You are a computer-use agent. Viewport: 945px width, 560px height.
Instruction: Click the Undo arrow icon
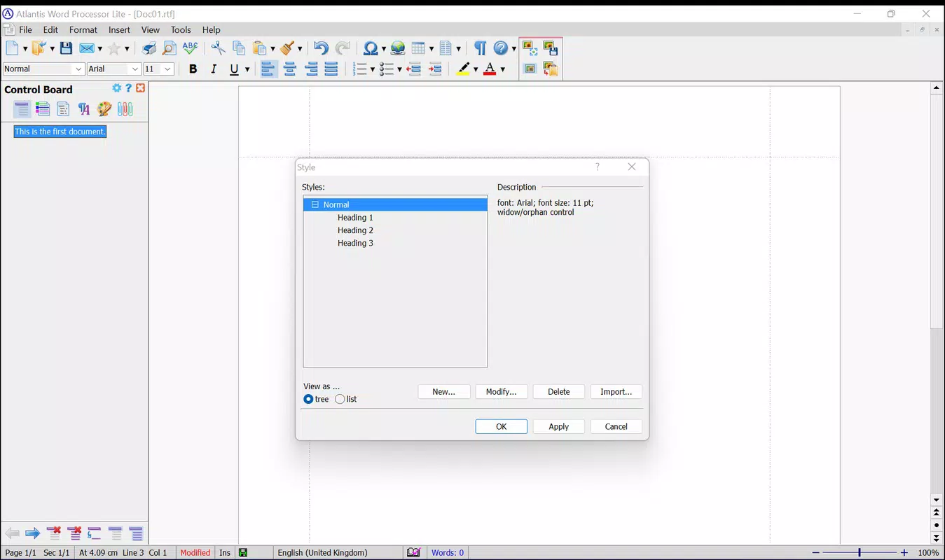321,48
